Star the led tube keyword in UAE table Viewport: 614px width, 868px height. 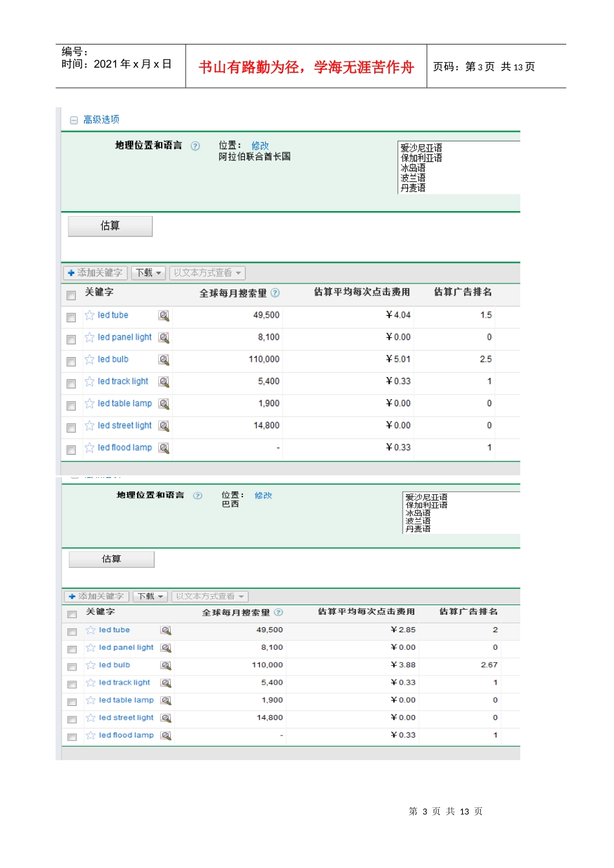[x=90, y=315]
